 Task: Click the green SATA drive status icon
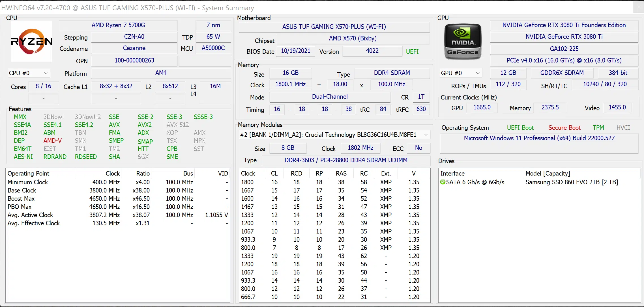tap(443, 182)
